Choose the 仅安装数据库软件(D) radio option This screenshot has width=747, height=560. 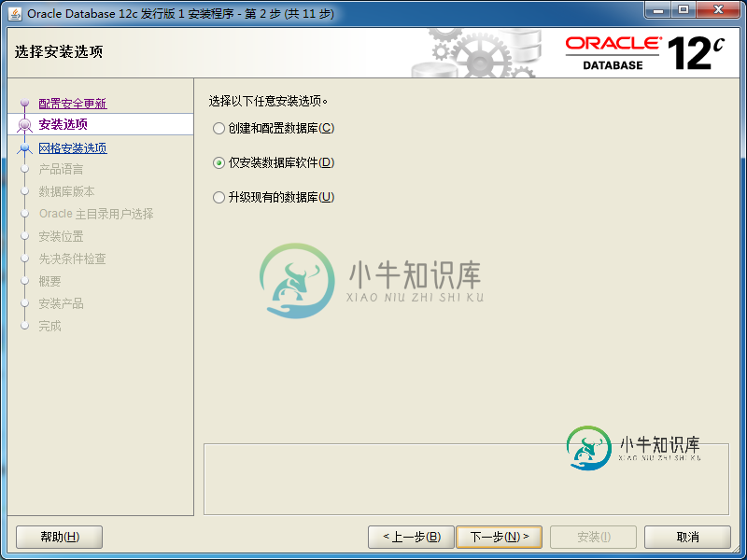274,162
